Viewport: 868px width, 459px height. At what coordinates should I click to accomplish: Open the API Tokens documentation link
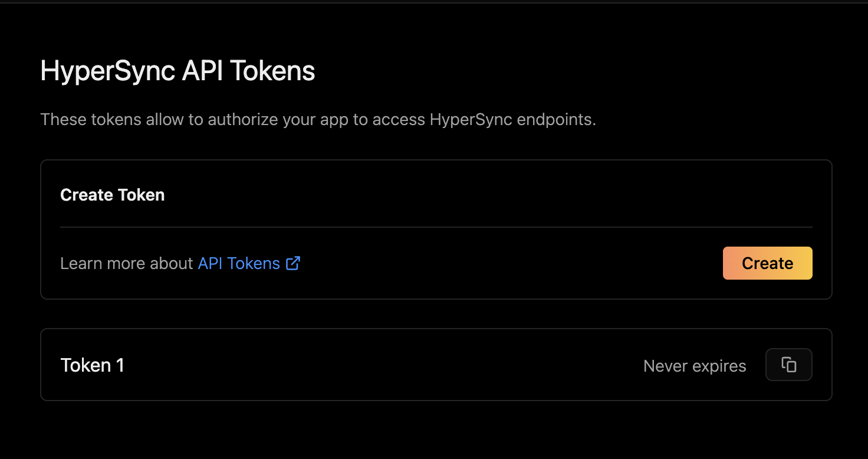tap(239, 263)
